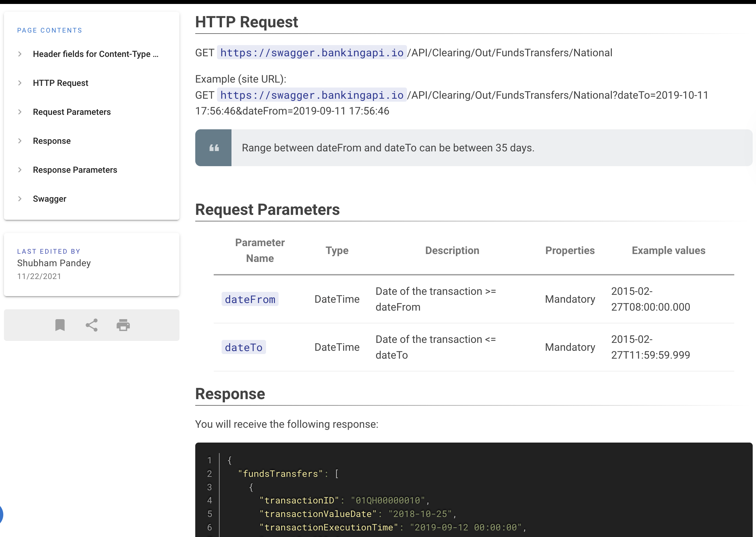Click the Response main heading
This screenshot has width=756, height=537.
pyautogui.click(x=230, y=394)
